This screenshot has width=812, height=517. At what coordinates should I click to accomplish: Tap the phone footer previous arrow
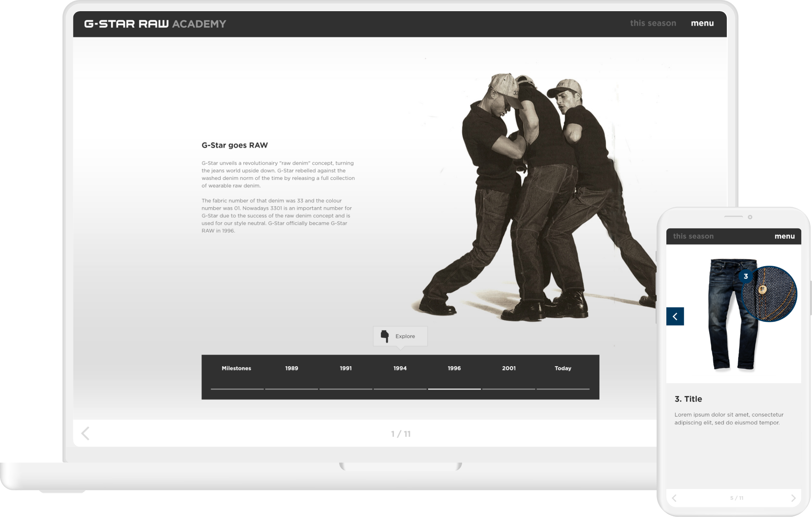point(674,498)
